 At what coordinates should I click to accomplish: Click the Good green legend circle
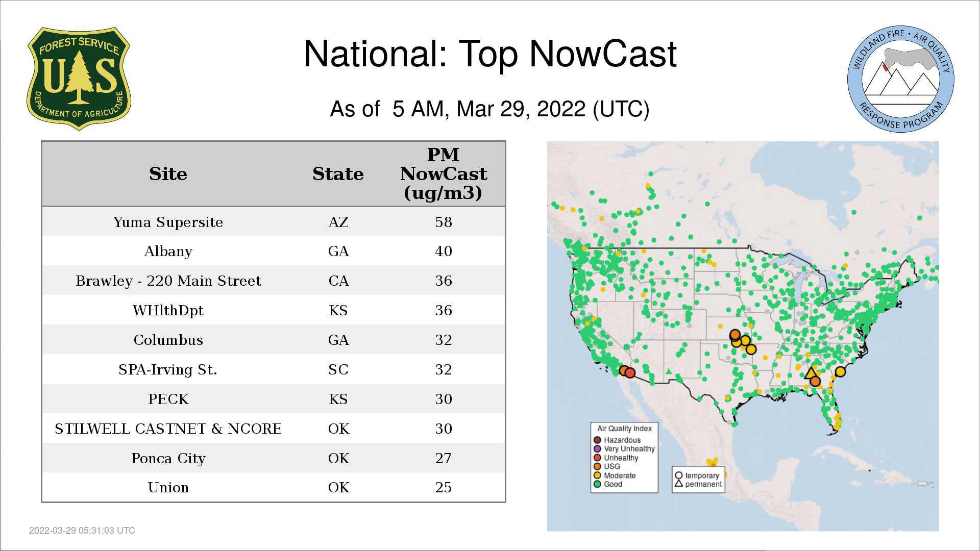(x=597, y=484)
